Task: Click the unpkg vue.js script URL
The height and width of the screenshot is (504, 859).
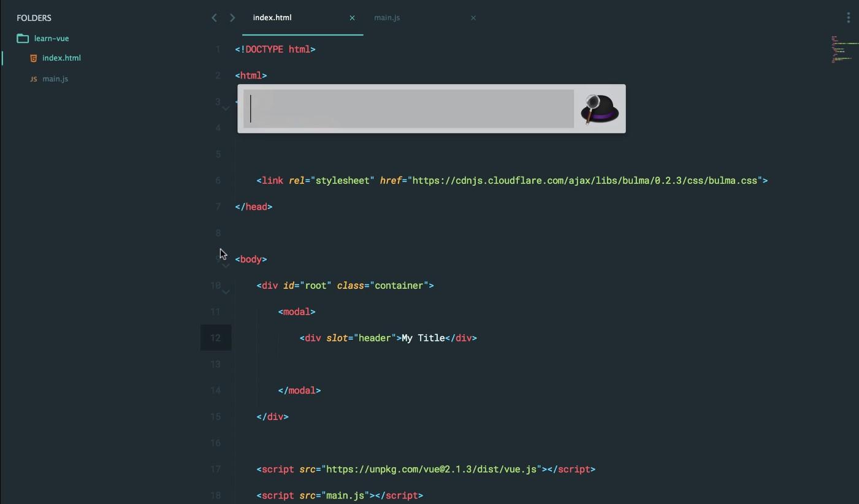Action: point(432,469)
